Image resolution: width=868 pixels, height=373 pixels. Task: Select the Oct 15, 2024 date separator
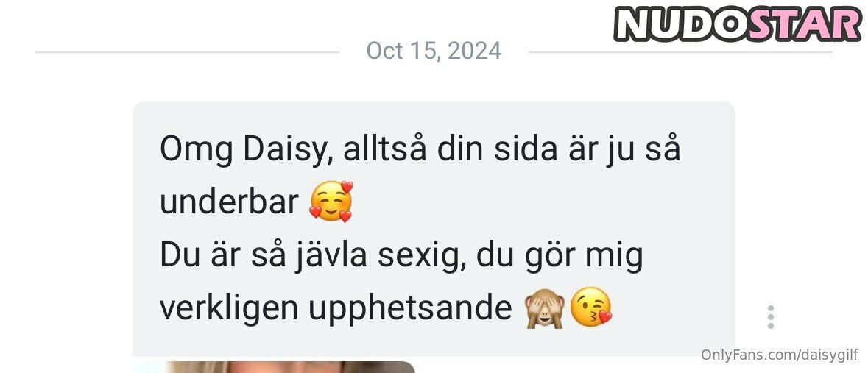(434, 51)
